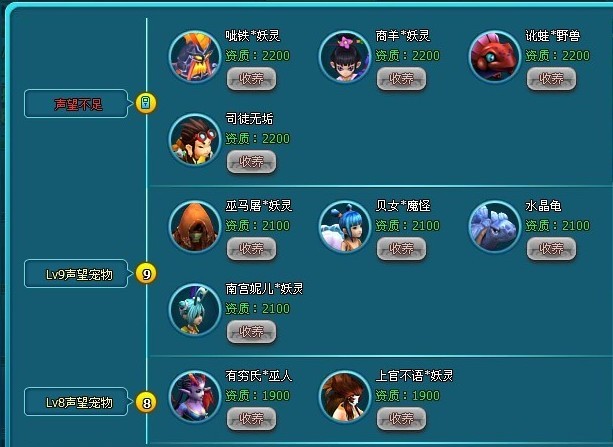The height and width of the screenshot is (447, 613).
Task: Select the 南宫妮儿*妖灵 portrait
Action: 195,310
